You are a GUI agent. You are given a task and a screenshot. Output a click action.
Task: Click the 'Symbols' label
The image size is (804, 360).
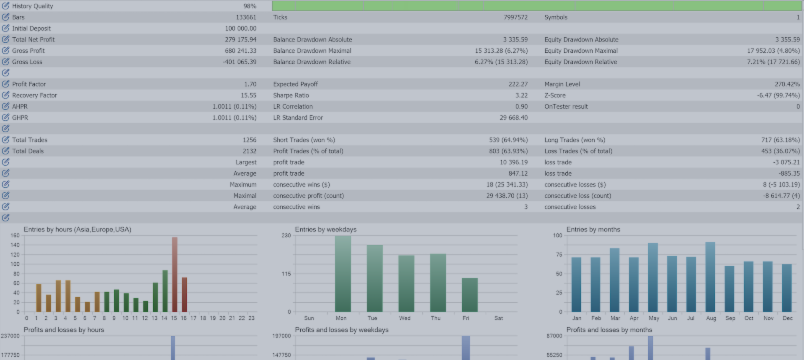556,17
